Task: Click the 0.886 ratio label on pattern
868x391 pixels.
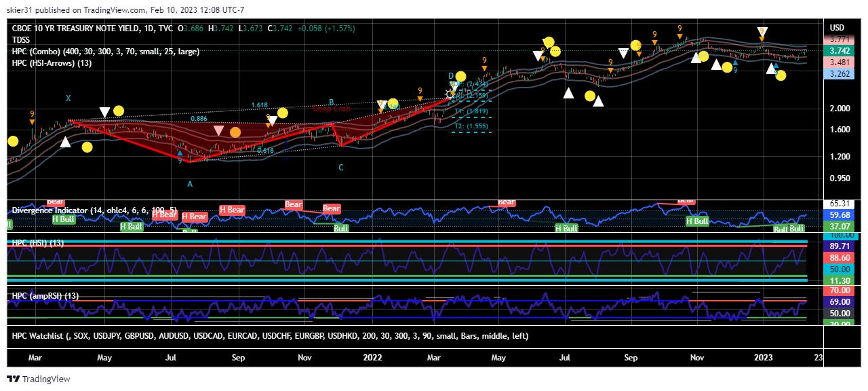Action: pos(199,119)
